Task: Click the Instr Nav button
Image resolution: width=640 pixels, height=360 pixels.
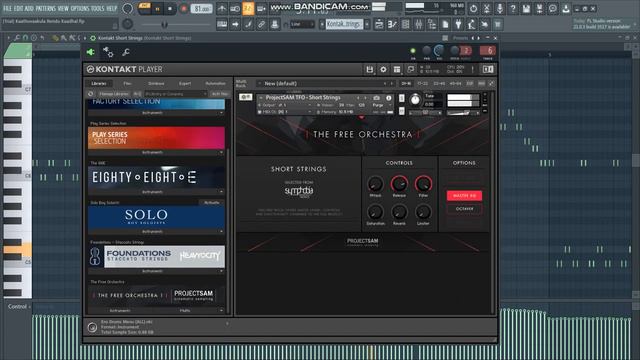Action: pos(220,94)
